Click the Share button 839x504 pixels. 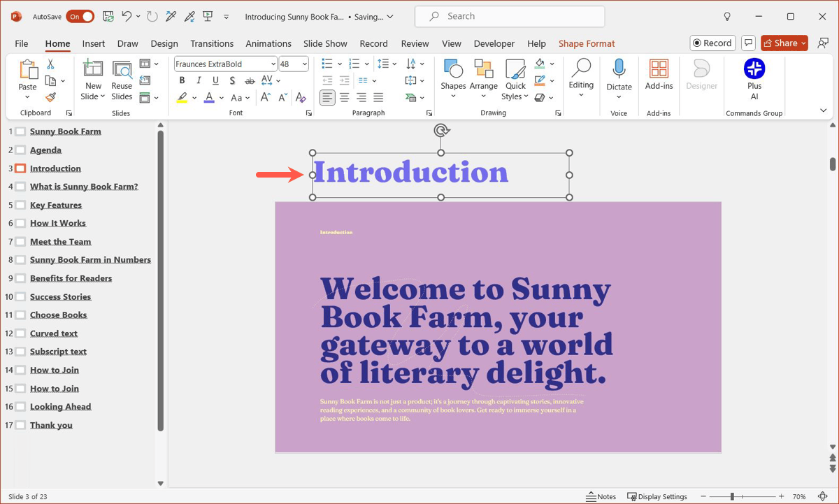tap(784, 43)
